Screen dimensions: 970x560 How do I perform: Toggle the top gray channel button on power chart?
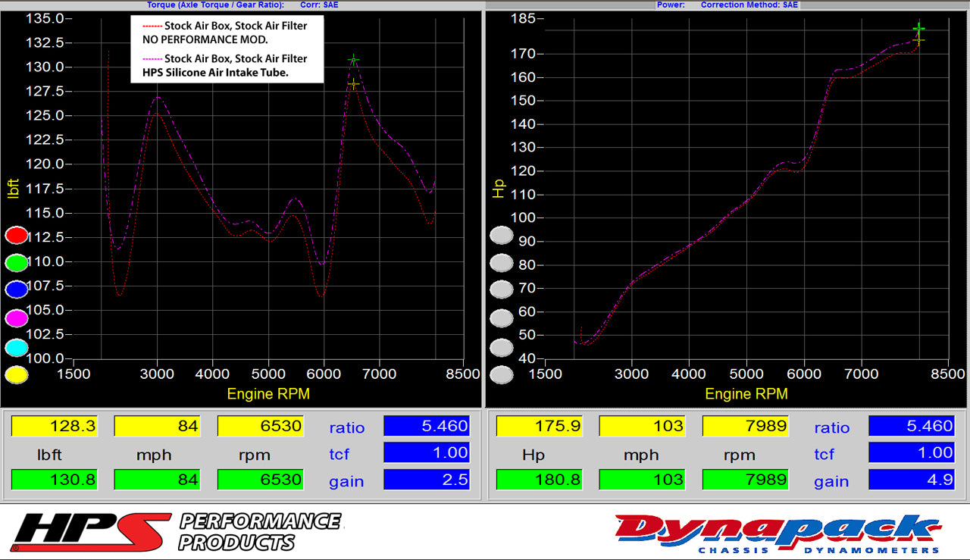pyautogui.click(x=501, y=236)
